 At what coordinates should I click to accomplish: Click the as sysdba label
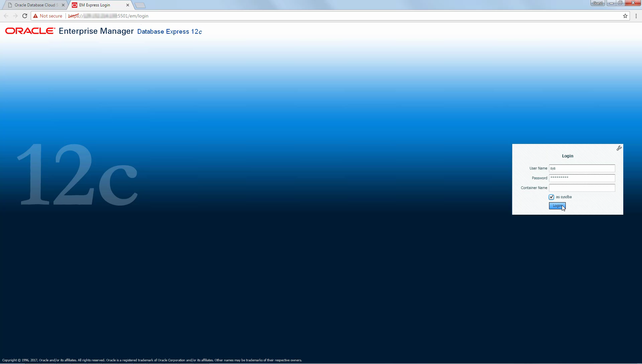click(x=563, y=197)
